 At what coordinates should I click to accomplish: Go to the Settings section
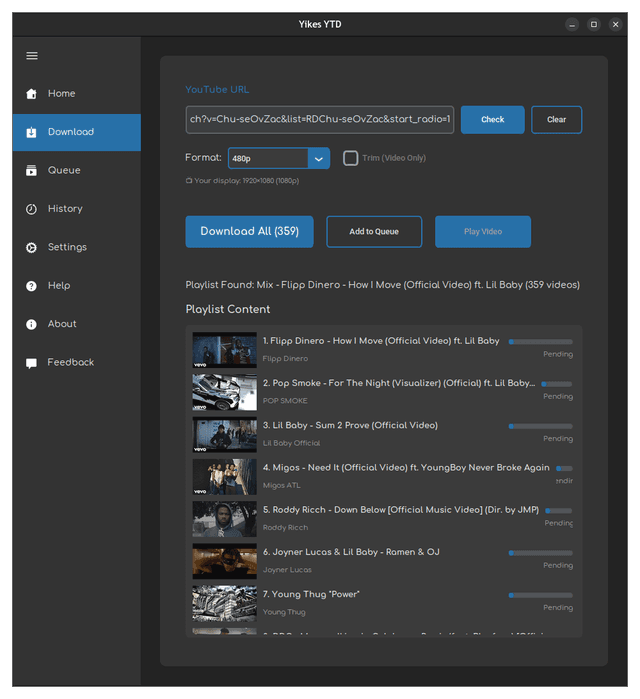[x=67, y=247]
